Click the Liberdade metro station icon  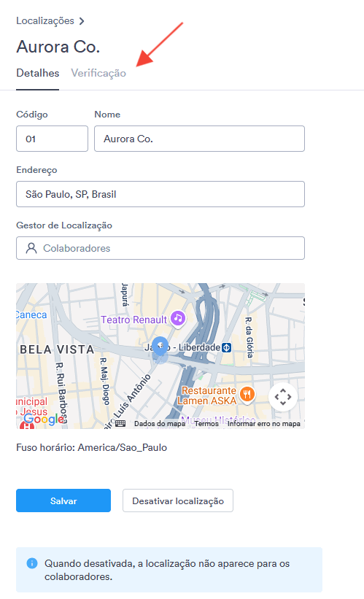227,347
